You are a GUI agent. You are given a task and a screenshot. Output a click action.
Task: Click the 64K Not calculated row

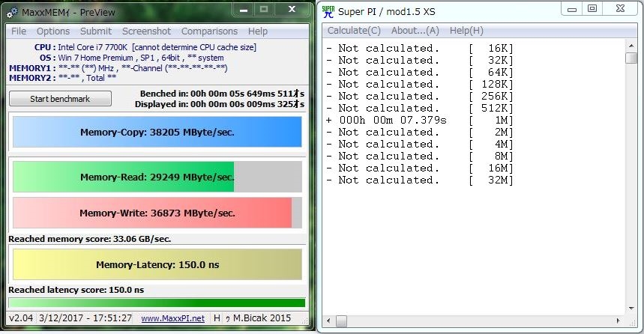(419, 72)
